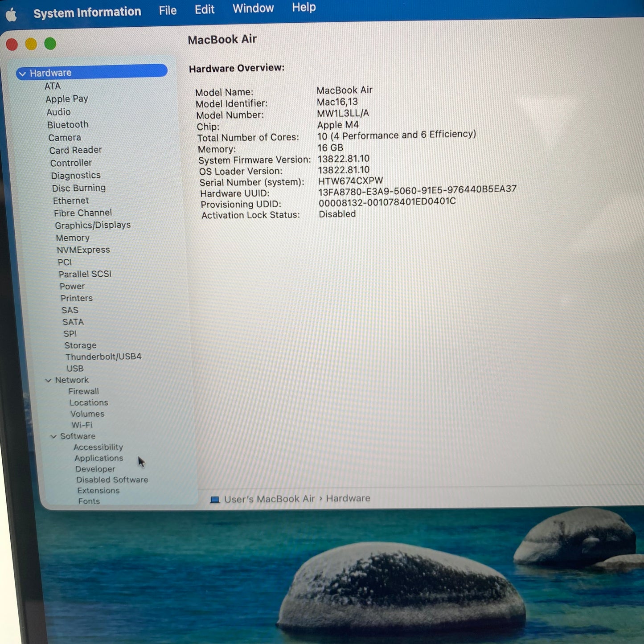Open the Edit menu
Viewport: 644px width, 644px height.
pyautogui.click(x=205, y=9)
